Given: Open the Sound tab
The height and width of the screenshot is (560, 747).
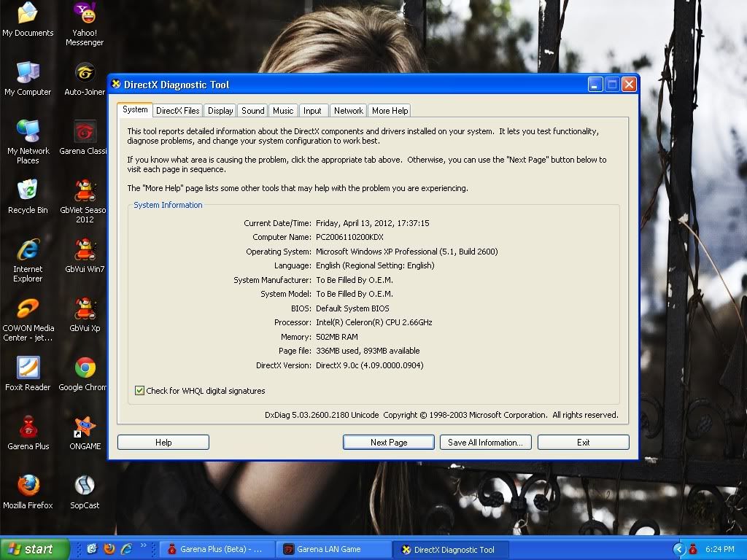Looking at the screenshot, I should (x=252, y=111).
